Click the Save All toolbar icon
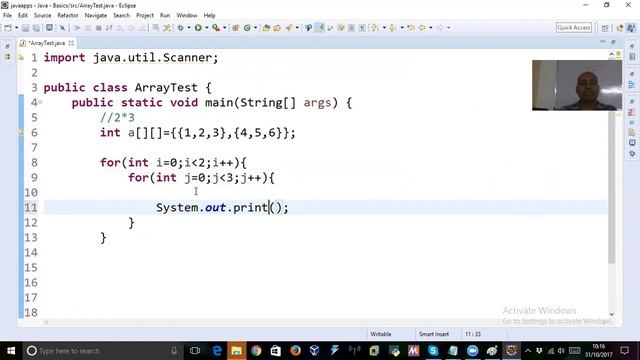Screen dimensions: 640x360 click(x=37, y=28)
